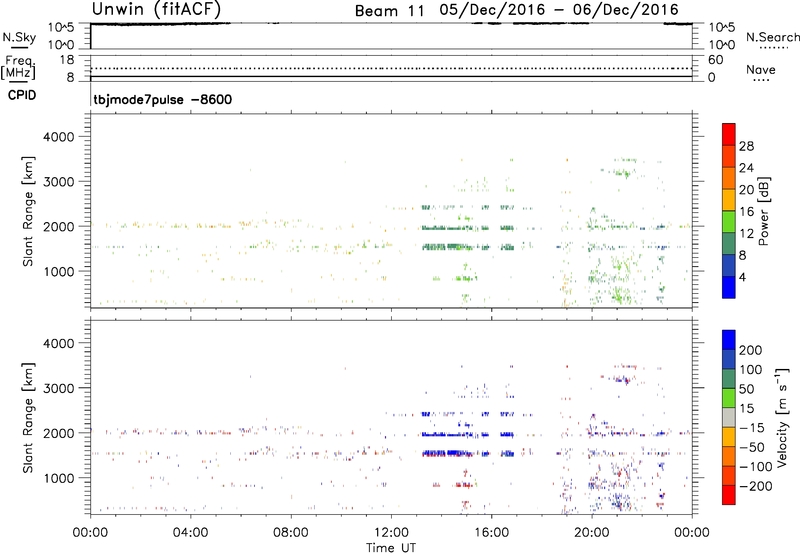This screenshot has height=554, width=800.
Task: Click the '50' tick on Velocity colorbar
Action: pos(746,389)
